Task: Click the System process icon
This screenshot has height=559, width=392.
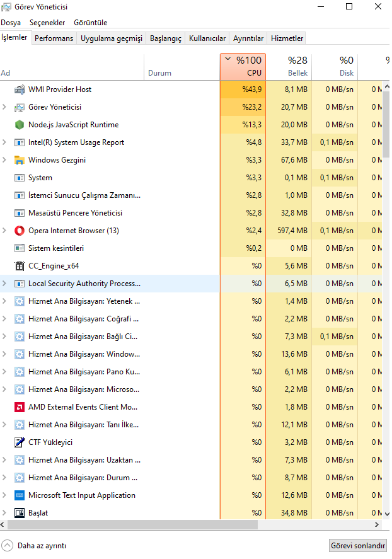Action: click(20, 178)
